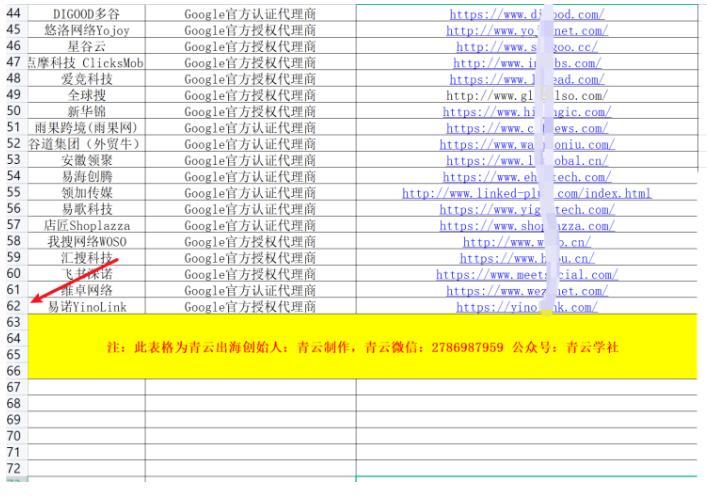Select the 全球搜 company name cell
The image size is (707, 496).
click(x=87, y=96)
